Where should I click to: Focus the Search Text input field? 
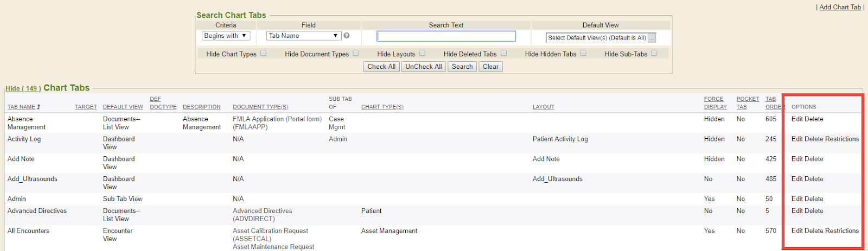[x=446, y=36]
